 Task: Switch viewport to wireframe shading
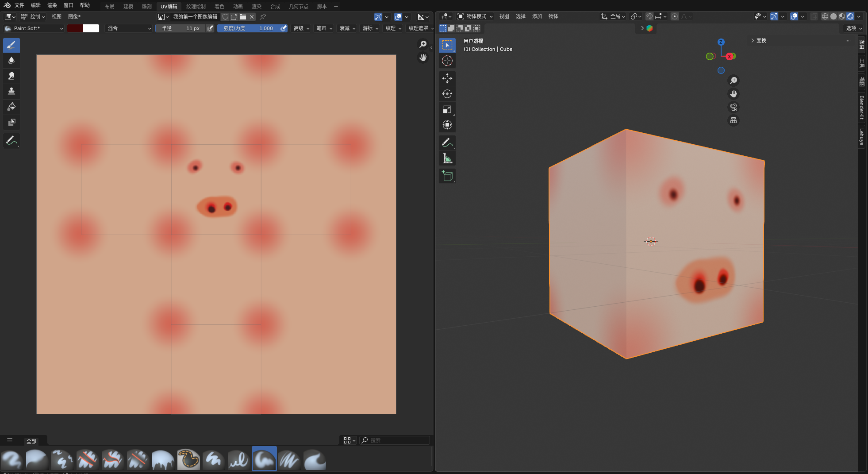click(825, 16)
